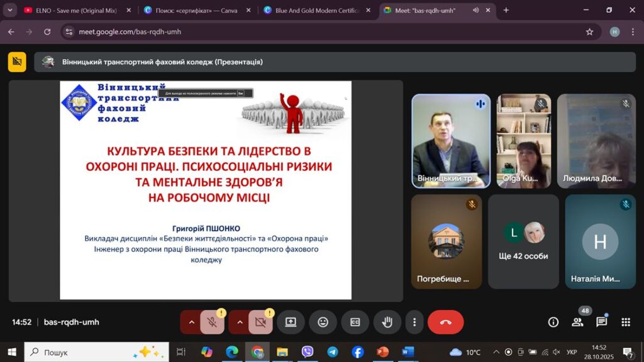Open the activities grid icon
This screenshot has height=362, width=644.
pos(625,322)
